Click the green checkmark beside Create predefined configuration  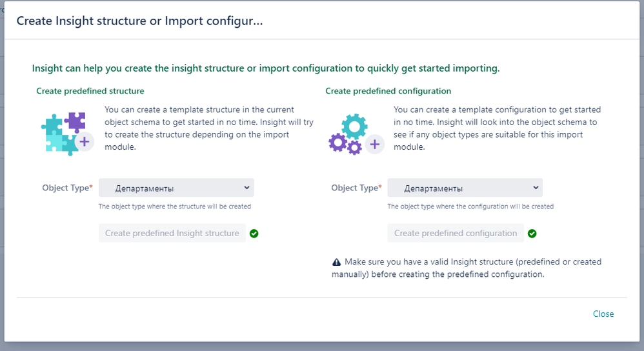[x=532, y=234]
